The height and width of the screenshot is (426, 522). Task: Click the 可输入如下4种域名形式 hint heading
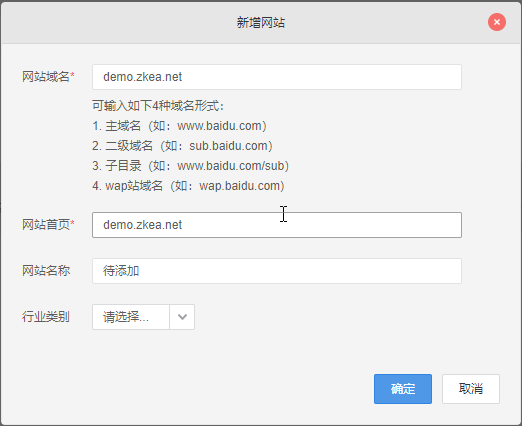click(x=158, y=106)
